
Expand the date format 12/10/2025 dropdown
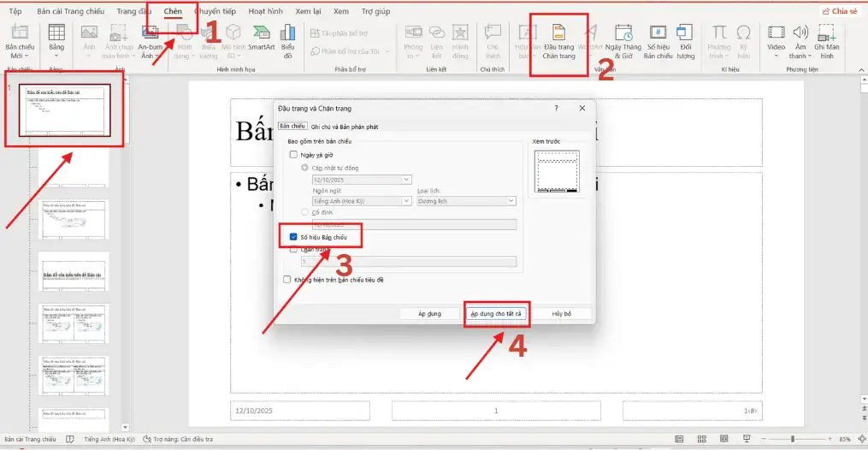point(406,180)
